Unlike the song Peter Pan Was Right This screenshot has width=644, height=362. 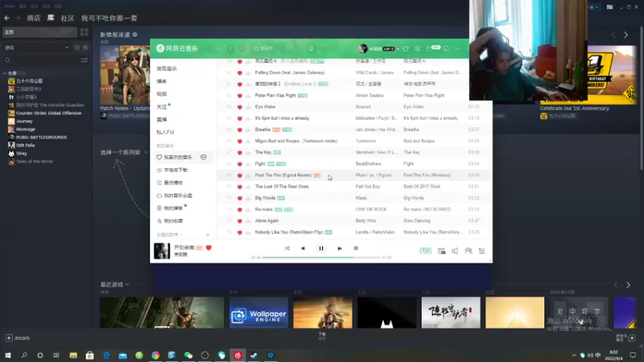point(239,95)
